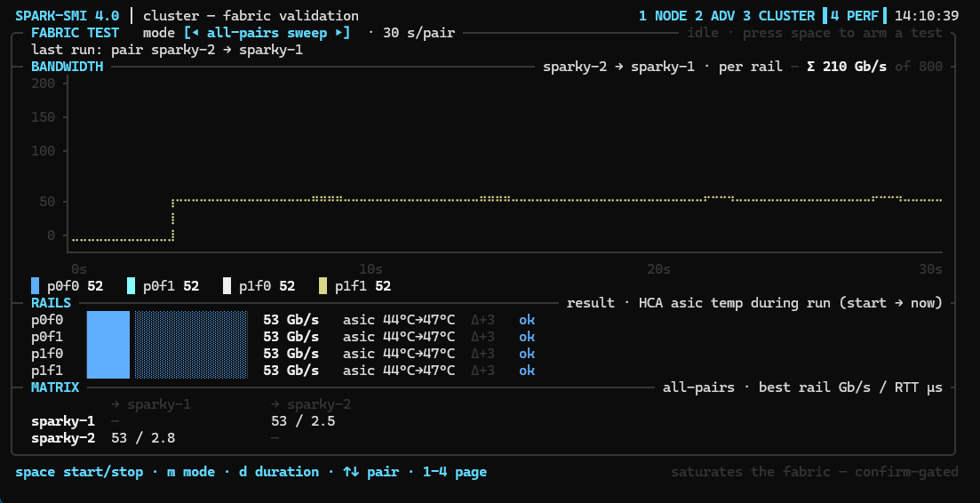Click the space start/stop hint
This screenshot has width=980, height=503.
(x=79, y=472)
